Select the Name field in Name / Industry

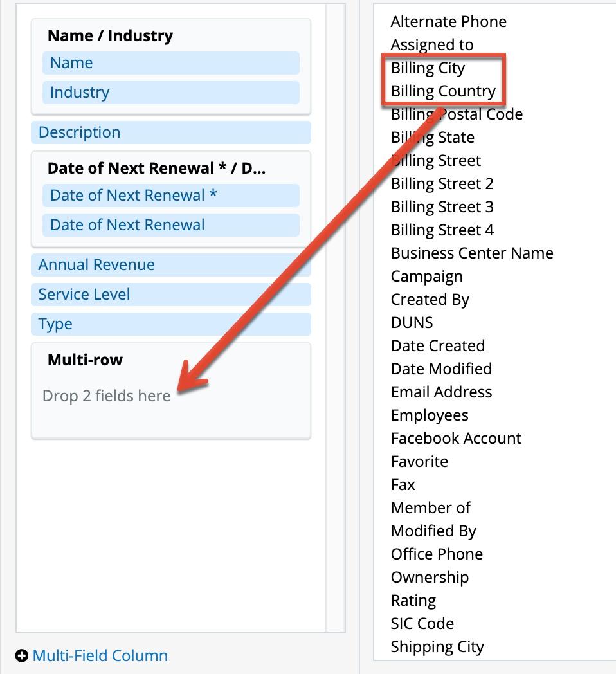pyautogui.click(x=170, y=63)
